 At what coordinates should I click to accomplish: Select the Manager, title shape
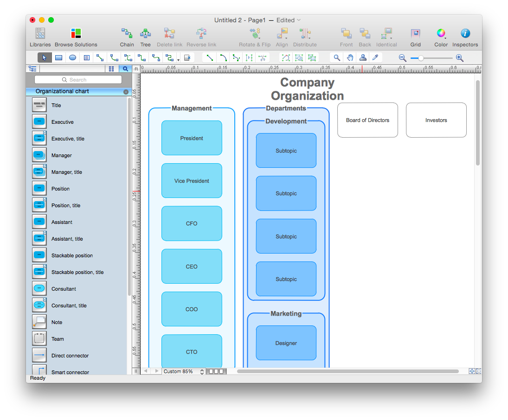39,172
